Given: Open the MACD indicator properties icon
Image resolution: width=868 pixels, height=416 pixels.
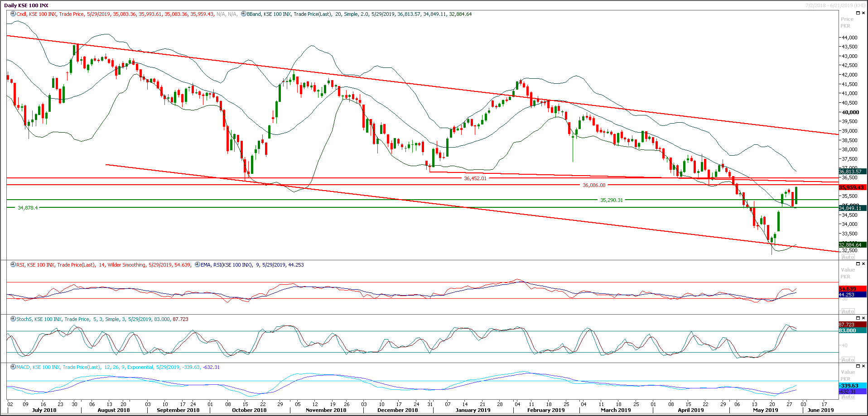Looking at the screenshot, I should pos(14,367).
